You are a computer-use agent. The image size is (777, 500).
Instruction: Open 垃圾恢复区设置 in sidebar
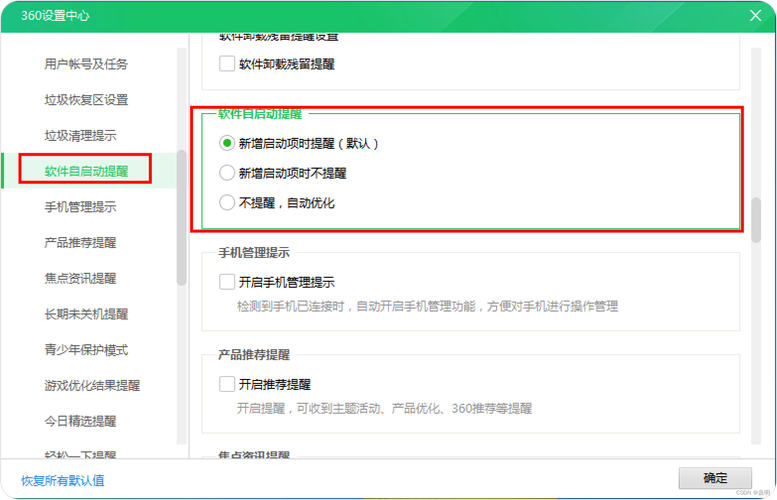point(86,100)
